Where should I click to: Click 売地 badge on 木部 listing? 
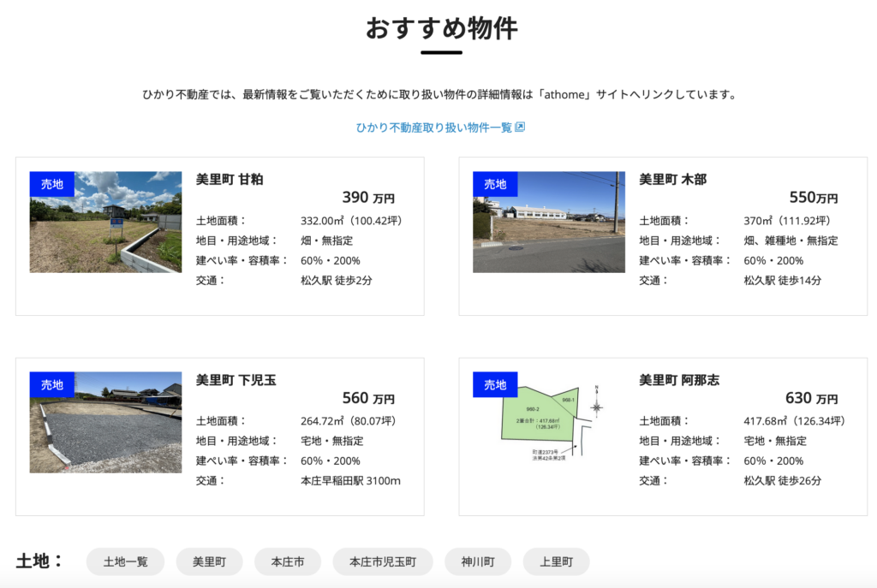pyautogui.click(x=495, y=184)
